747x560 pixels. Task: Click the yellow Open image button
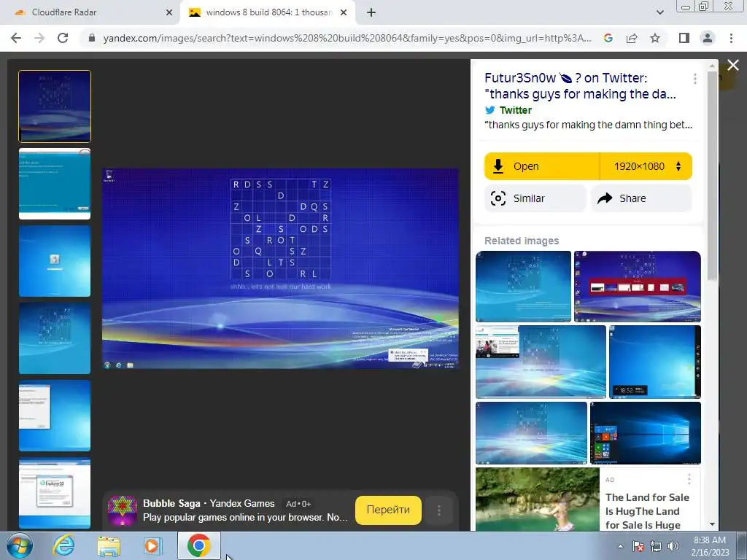[x=542, y=166]
